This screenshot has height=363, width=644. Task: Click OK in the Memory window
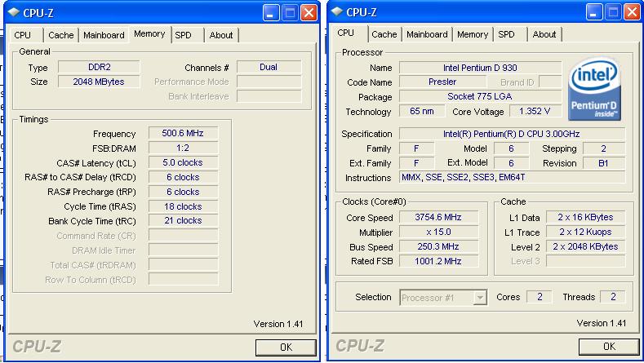286,348
